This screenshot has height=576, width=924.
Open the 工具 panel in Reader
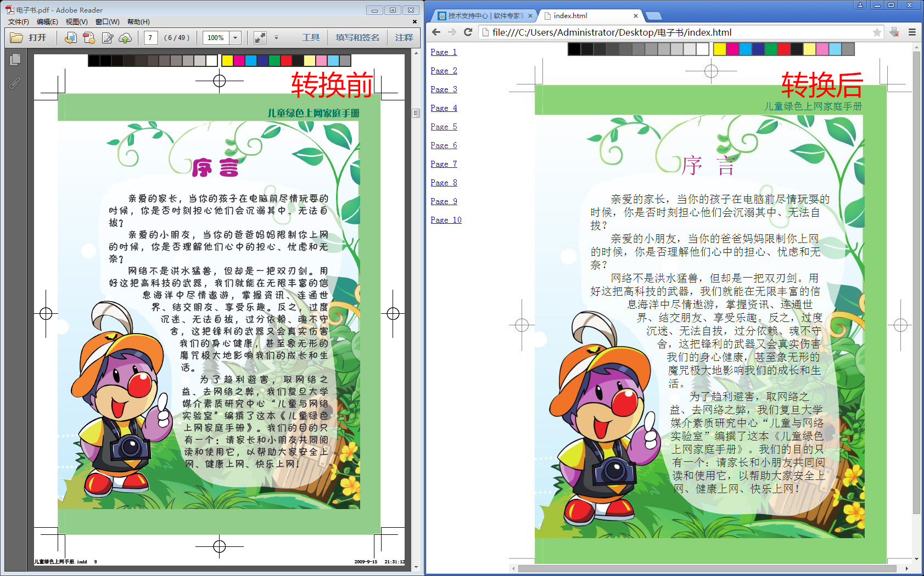(311, 37)
